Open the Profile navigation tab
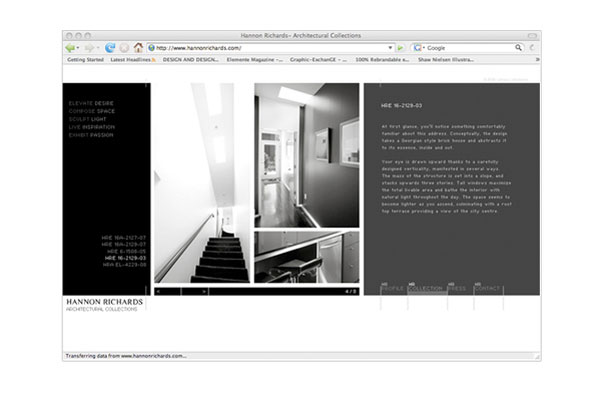This screenshot has height=395, width=600. point(393,288)
